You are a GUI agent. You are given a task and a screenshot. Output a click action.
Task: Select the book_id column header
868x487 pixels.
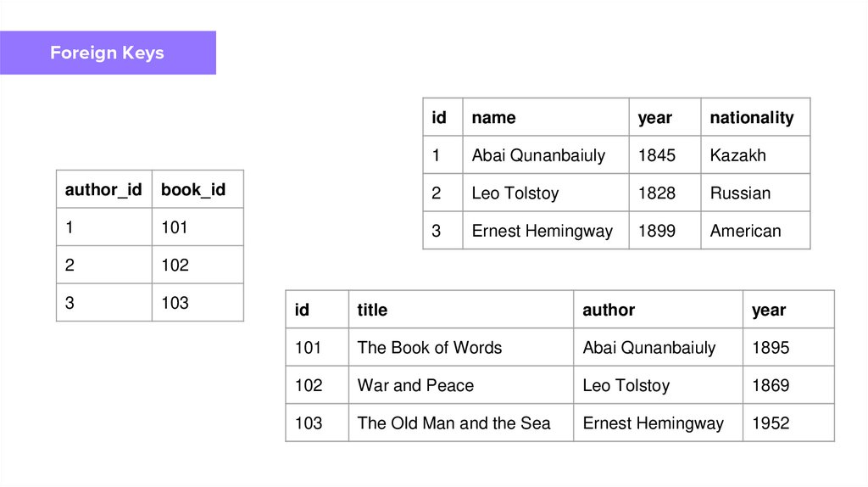click(197, 189)
